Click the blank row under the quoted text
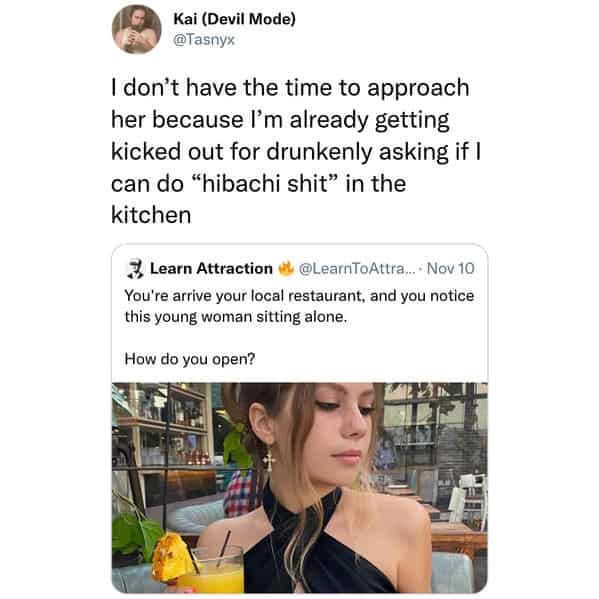The height and width of the screenshot is (599, 599). pos(299,338)
